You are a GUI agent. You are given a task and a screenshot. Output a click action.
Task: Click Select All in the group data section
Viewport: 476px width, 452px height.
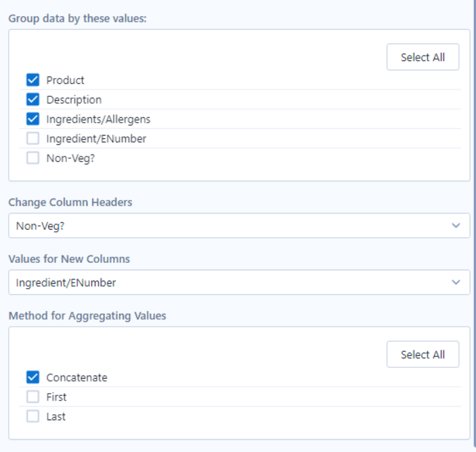[423, 58]
